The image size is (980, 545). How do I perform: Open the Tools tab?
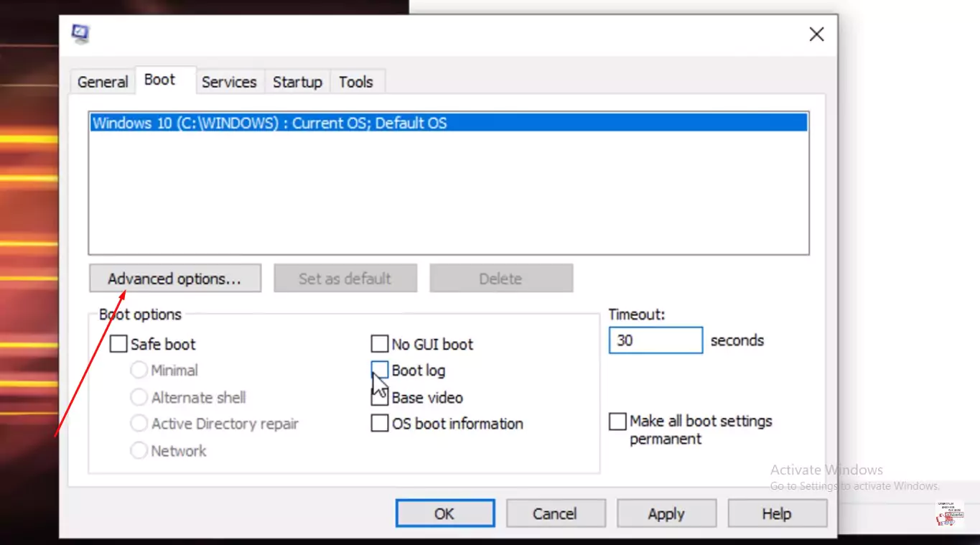click(356, 82)
